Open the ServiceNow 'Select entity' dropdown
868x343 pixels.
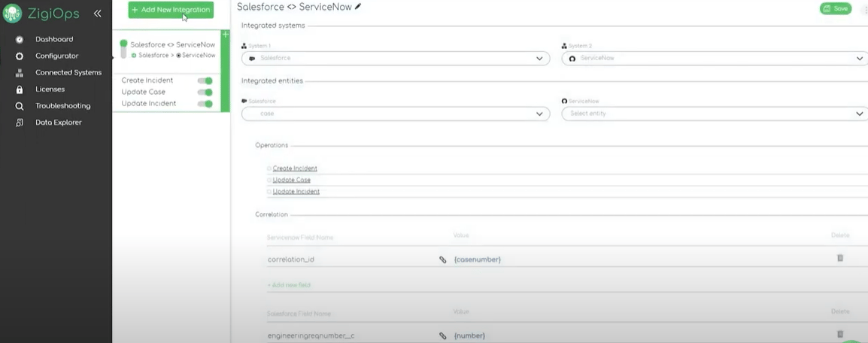click(715, 114)
